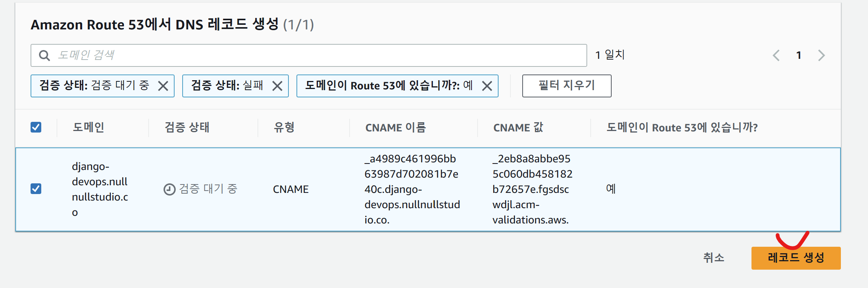Screen dimensions: 868x288
Task: Remove the 실패 status filter chip
Action: coord(277,86)
